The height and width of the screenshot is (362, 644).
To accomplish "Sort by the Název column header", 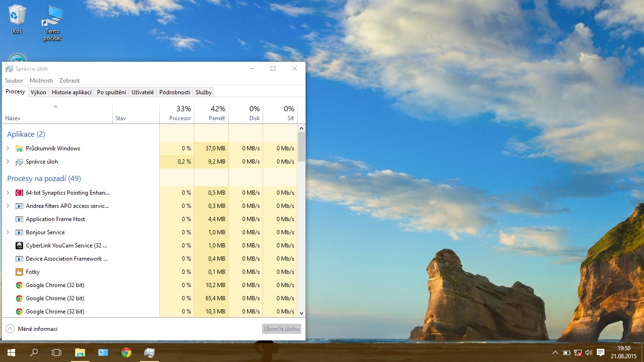I will (57, 113).
